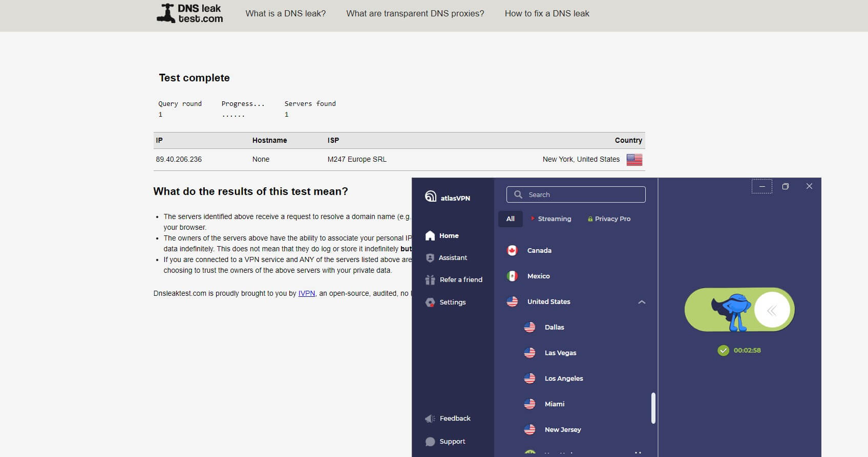868x457 pixels.
Task: Open the DNS leak test.com logo
Action: 189,13
